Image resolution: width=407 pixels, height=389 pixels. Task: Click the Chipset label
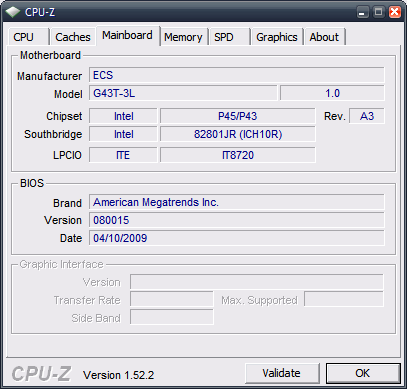point(64,116)
